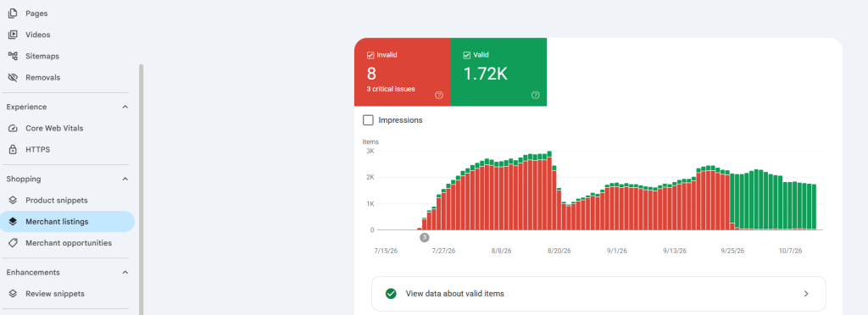Click the Experience section heading
Viewport: 868px width, 315px height.
click(26, 107)
